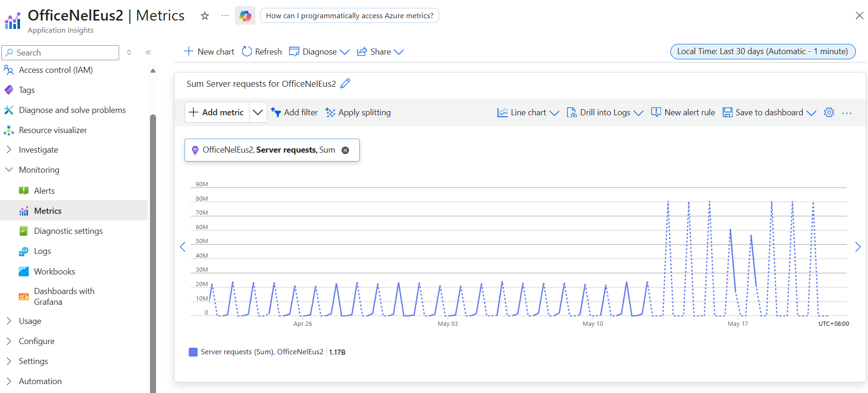The height and width of the screenshot is (393, 868).
Task: Close the Metrics blade
Action: tap(859, 15)
